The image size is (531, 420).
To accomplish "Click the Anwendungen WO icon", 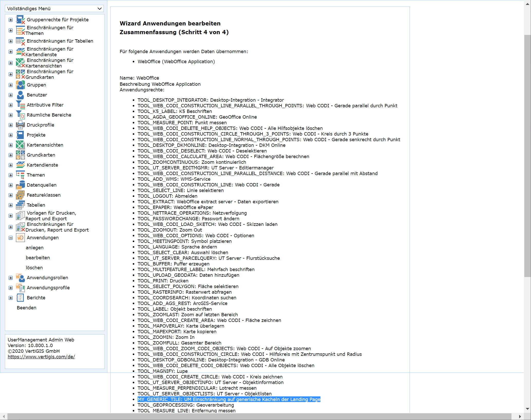I will [20, 238].
